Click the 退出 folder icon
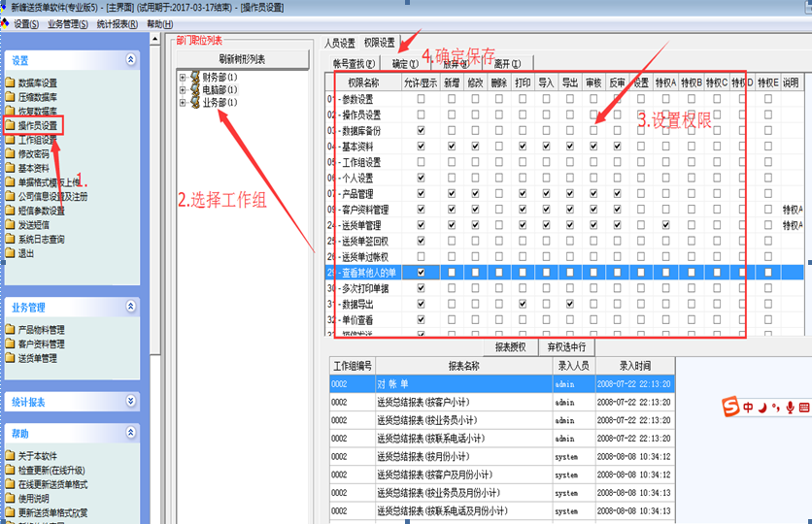 click(11, 253)
